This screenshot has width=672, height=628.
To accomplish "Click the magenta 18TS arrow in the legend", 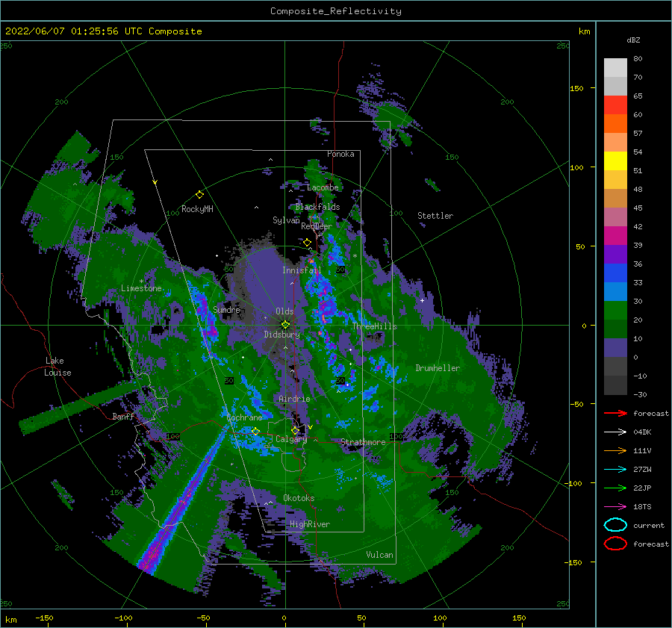I will pos(615,507).
